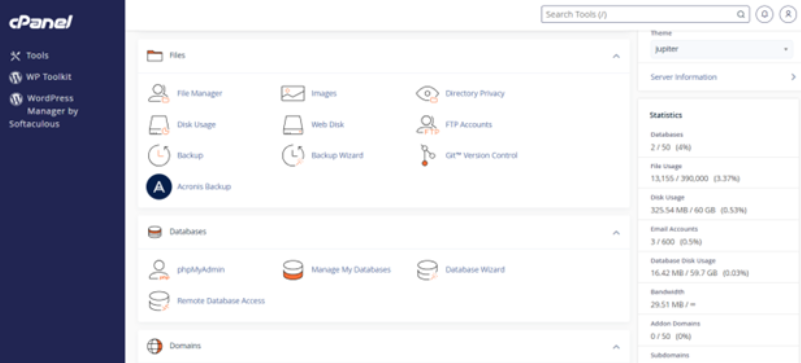This screenshot has height=363, width=801.
Task: Open Git Version Control icon
Action: click(427, 156)
